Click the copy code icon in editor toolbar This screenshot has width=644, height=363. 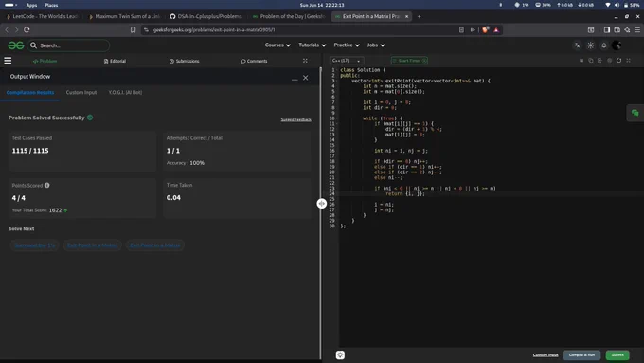coord(591,61)
